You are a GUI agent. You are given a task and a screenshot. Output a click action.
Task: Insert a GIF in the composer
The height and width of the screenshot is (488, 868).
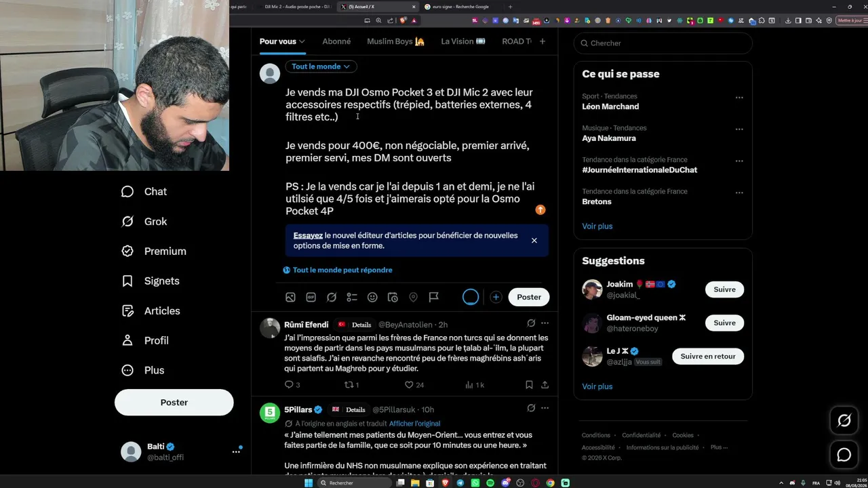tap(311, 297)
